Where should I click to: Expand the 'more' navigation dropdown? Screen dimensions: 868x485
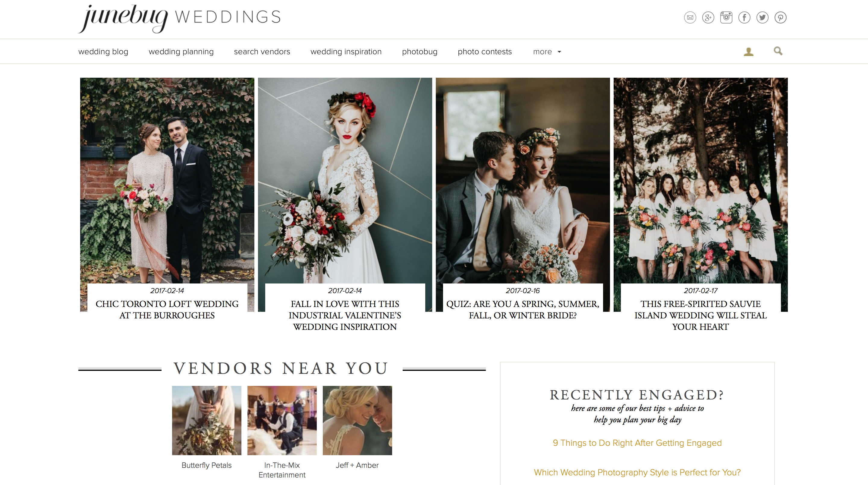click(x=547, y=52)
